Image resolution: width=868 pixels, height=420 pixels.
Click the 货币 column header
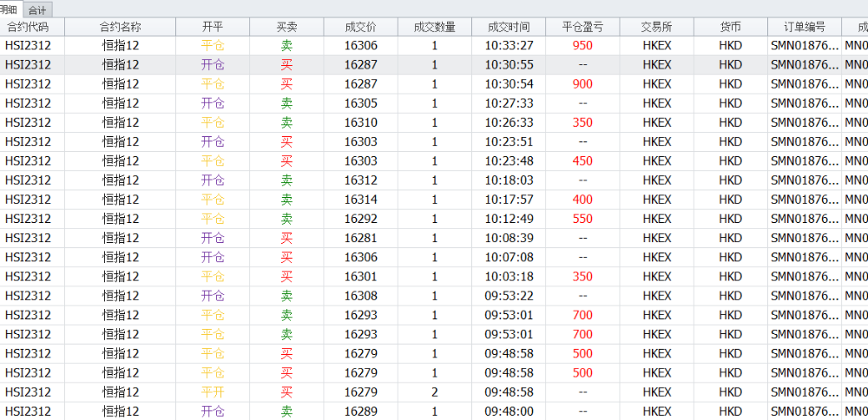coord(731,27)
